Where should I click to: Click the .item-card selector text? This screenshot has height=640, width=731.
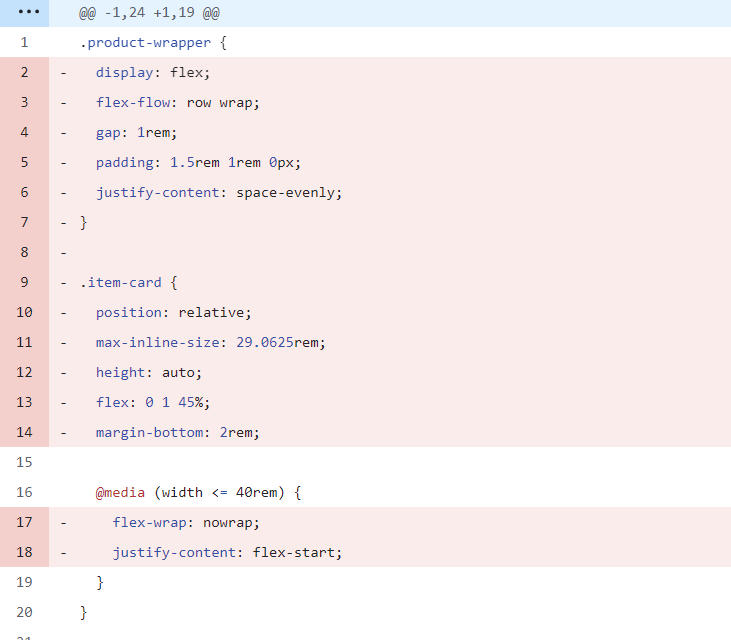pyautogui.click(x=120, y=282)
